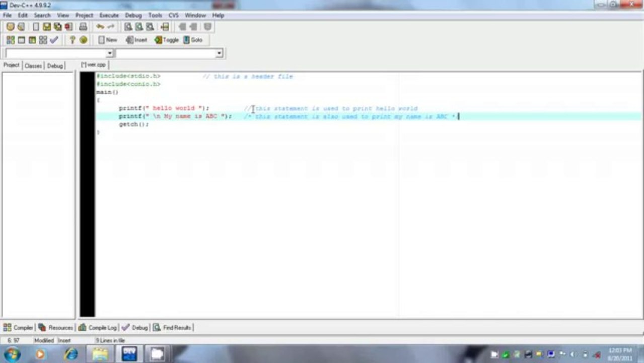Click the printf hello world statement
Image resolution: width=644 pixels, height=363 pixels.
pos(164,108)
